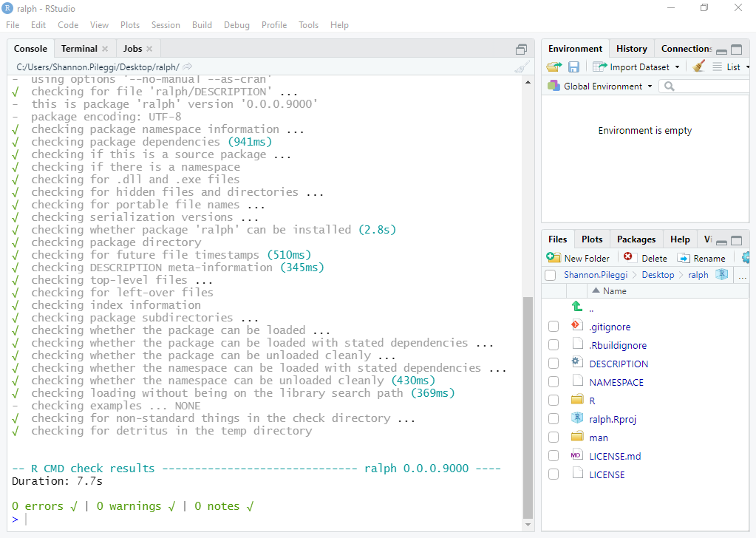Click the console vertical scrollbar thumb
The height and width of the screenshot is (538, 756).
pyautogui.click(x=528, y=407)
